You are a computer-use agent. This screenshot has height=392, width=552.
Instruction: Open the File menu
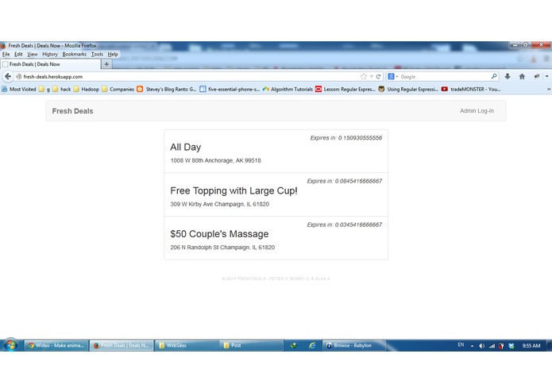point(6,54)
